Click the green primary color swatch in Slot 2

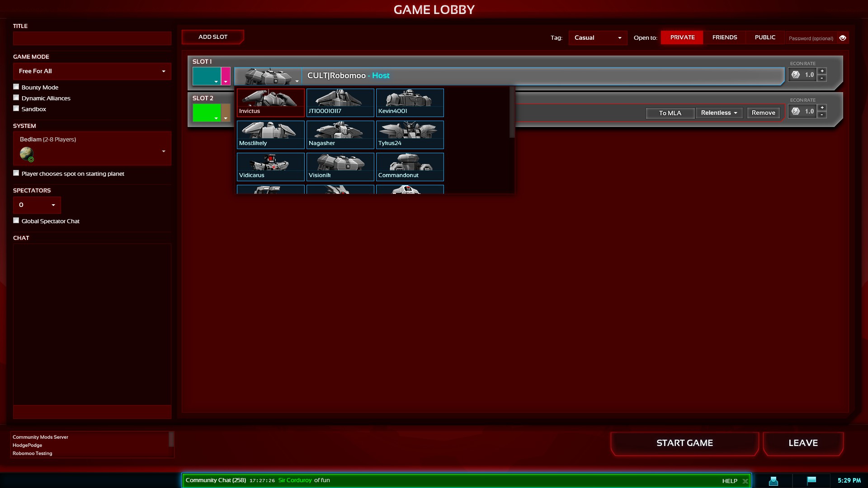(207, 113)
